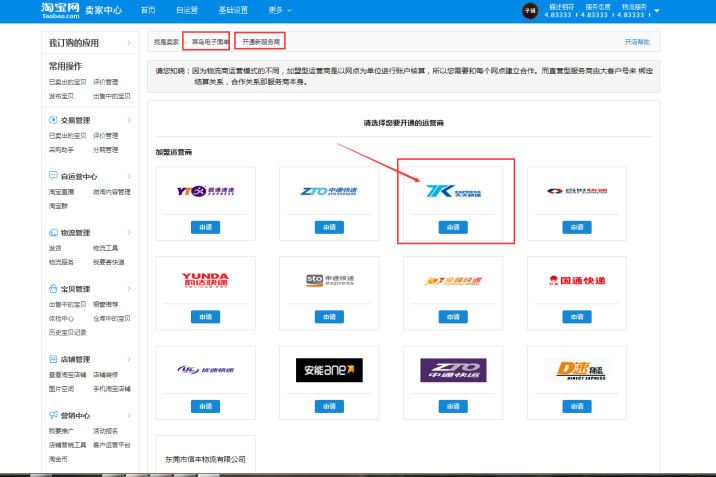Expand 我订购的应用 sidebar section

[128, 44]
